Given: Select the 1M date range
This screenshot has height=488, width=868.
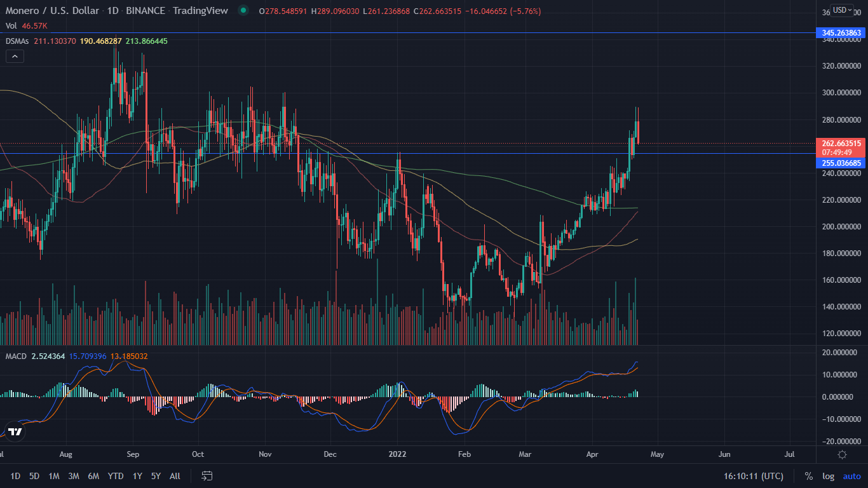Looking at the screenshot, I should 54,476.
